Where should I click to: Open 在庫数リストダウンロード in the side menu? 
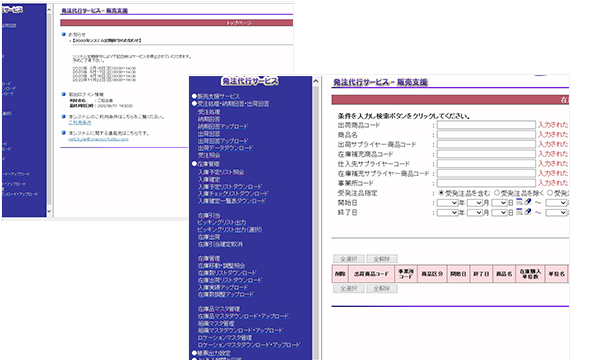tap(227, 273)
